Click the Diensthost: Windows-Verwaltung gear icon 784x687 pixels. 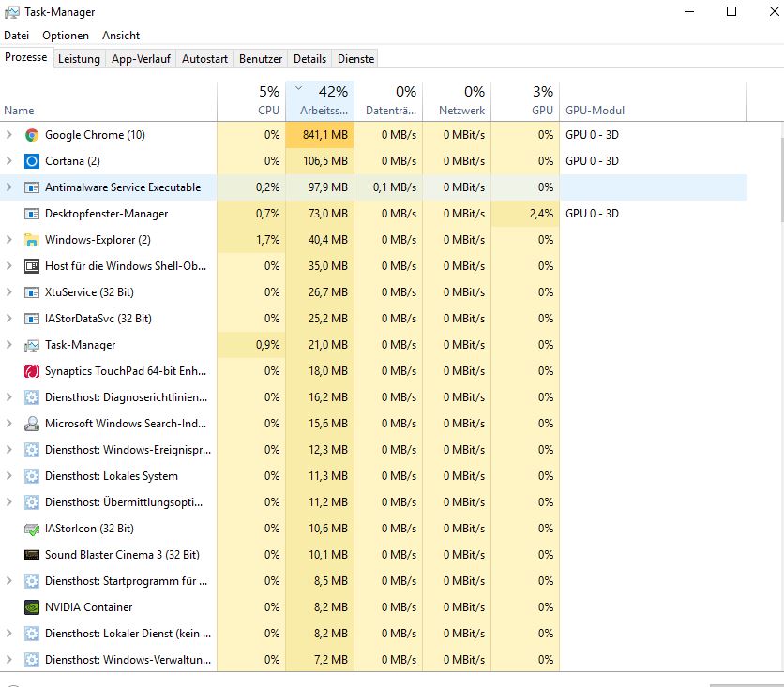(x=32, y=660)
